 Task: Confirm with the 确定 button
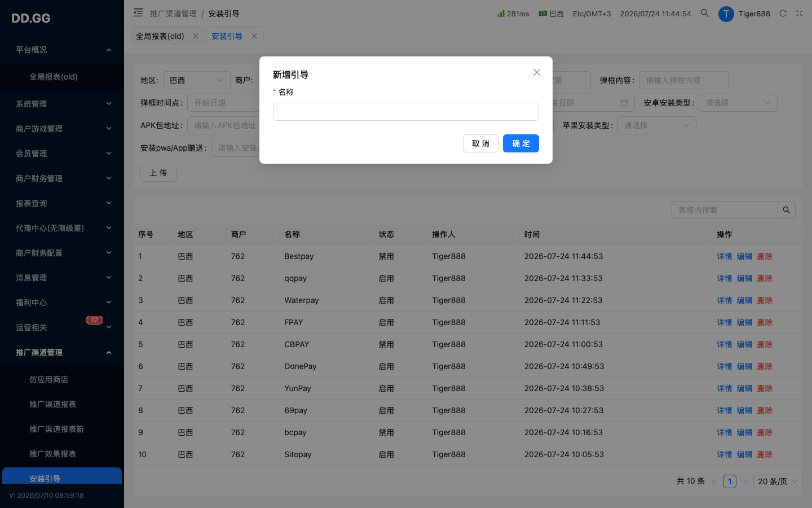click(521, 143)
